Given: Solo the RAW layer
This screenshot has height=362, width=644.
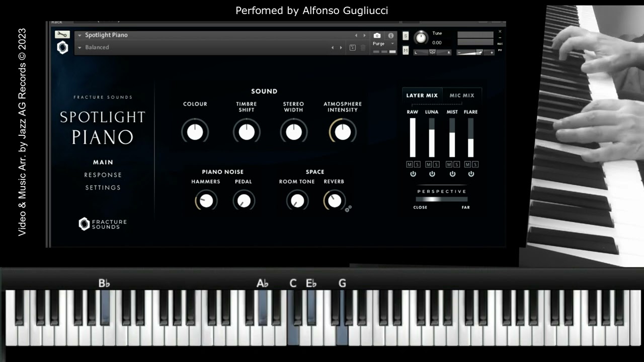Looking at the screenshot, I should pyautogui.click(x=417, y=164).
